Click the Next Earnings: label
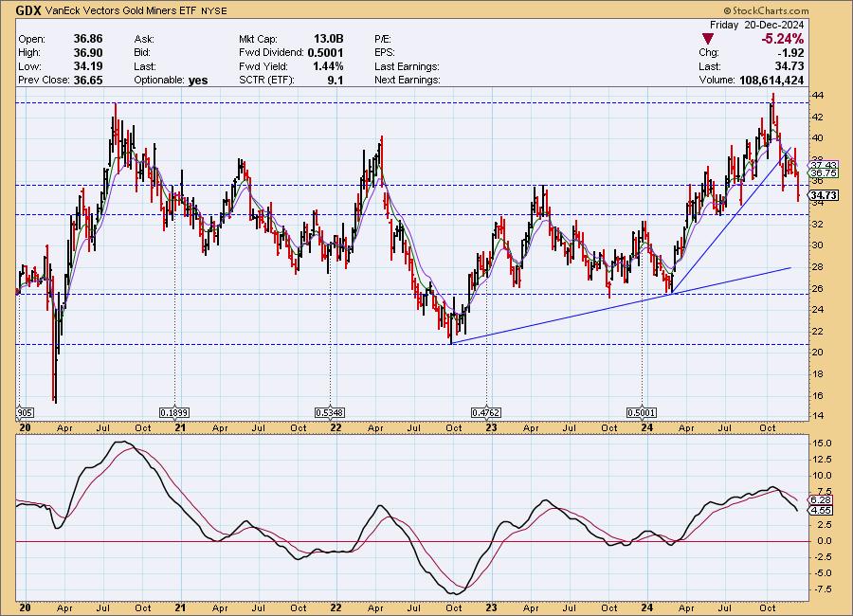The width and height of the screenshot is (853, 616). tap(408, 80)
